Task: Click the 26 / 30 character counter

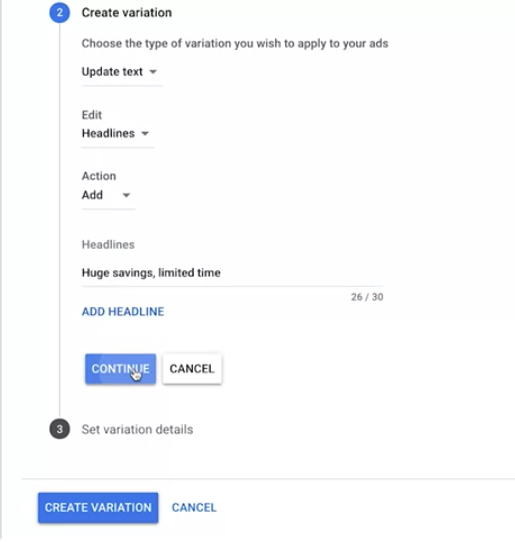Action: coord(367,297)
